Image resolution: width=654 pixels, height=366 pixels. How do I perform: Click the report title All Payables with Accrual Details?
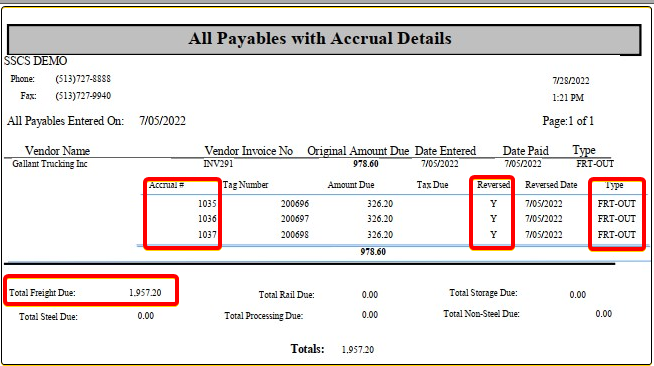[x=320, y=39]
